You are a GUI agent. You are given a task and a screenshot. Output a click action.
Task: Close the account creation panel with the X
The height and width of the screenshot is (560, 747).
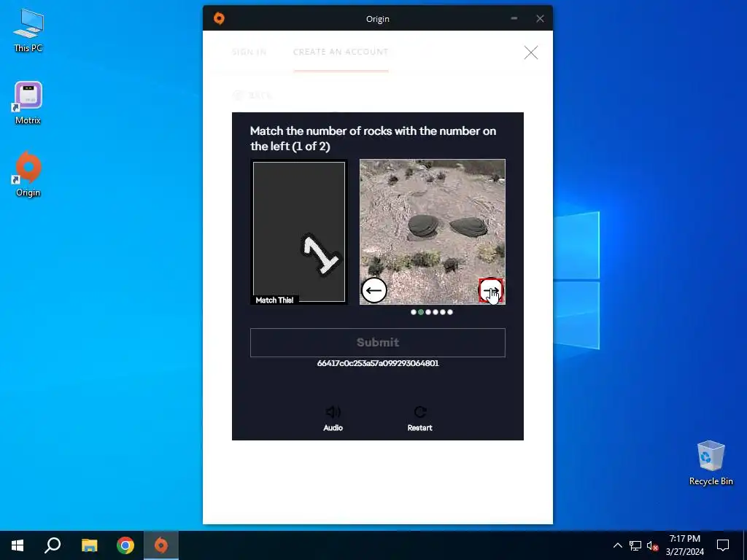coord(531,52)
